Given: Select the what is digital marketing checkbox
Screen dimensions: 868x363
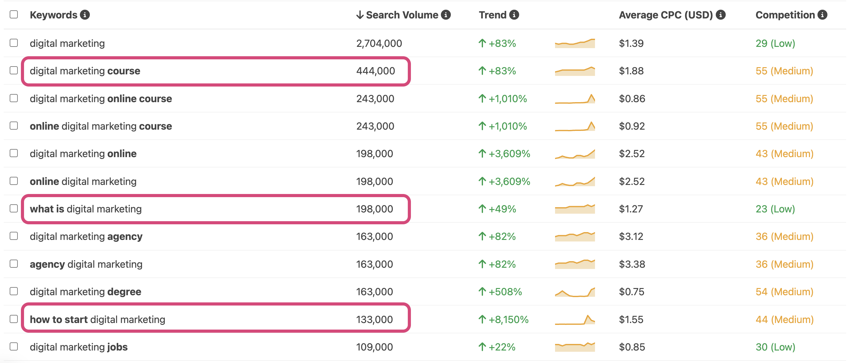Looking at the screenshot, I should [14, 208].
